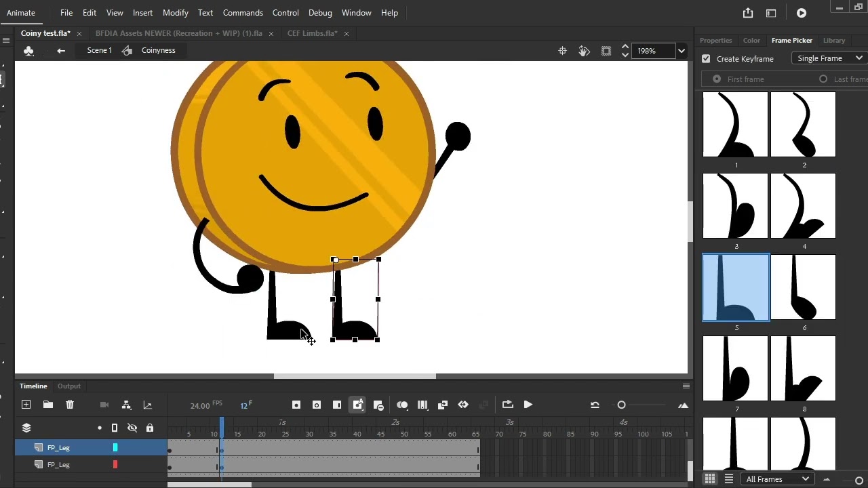The width and height of the screenshot is (868, 488).
Task: Switch to the Properties panel tab
Action: pos(715,41)
